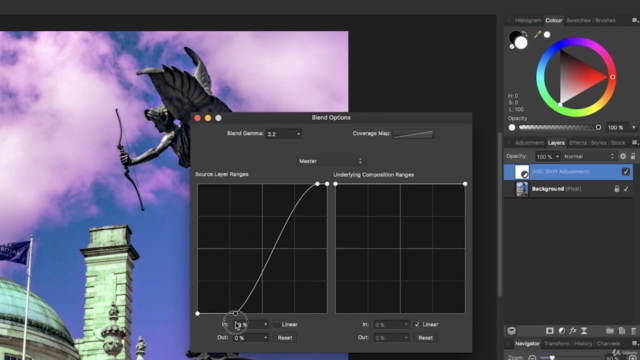Switch to the Brushes tab

pyautogui.click(x=605, y=20)
